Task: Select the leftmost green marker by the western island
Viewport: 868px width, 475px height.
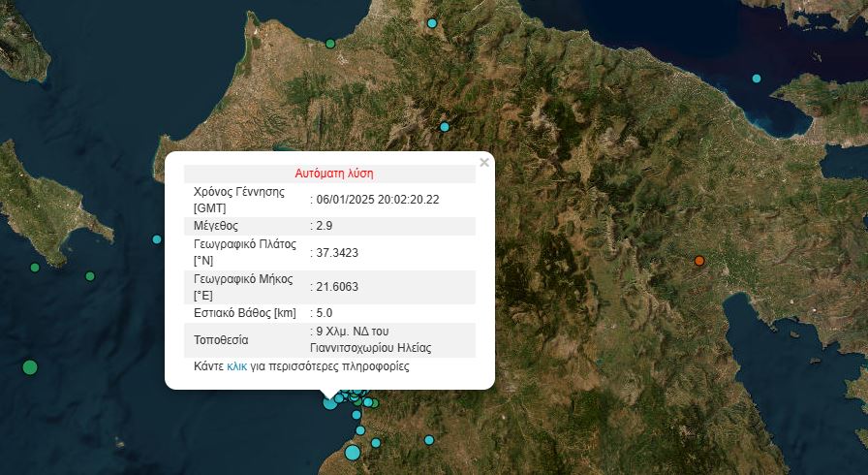Action: click(35, 268)
